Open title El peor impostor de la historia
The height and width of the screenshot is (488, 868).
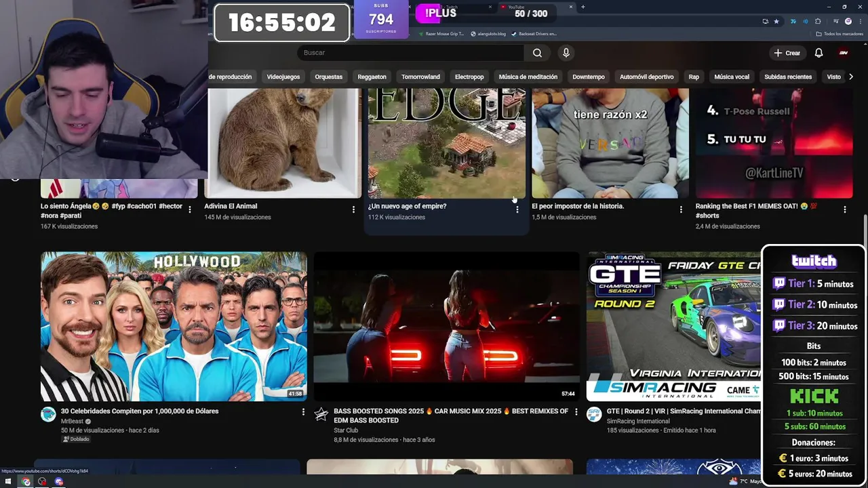point(578,206)
